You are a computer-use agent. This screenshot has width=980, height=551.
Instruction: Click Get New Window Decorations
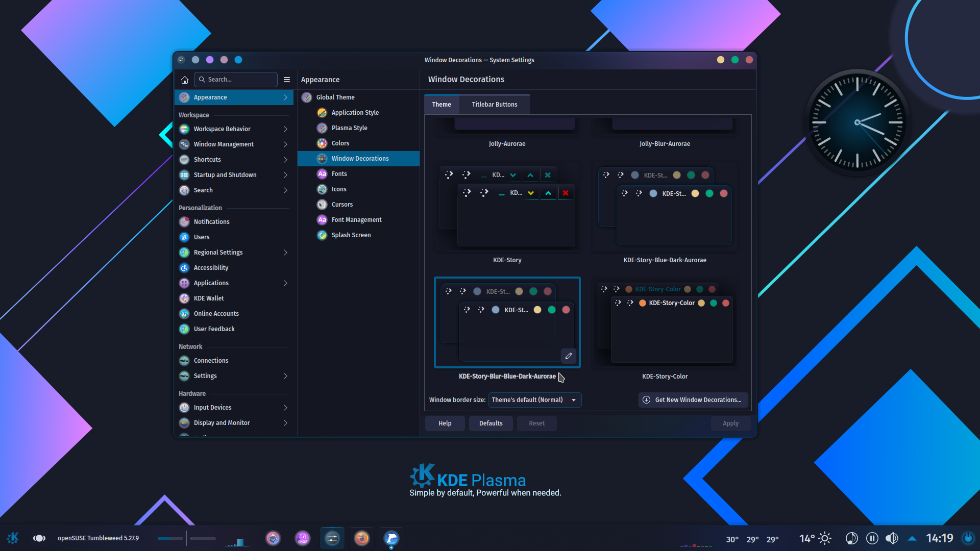[x=693, y=400]
